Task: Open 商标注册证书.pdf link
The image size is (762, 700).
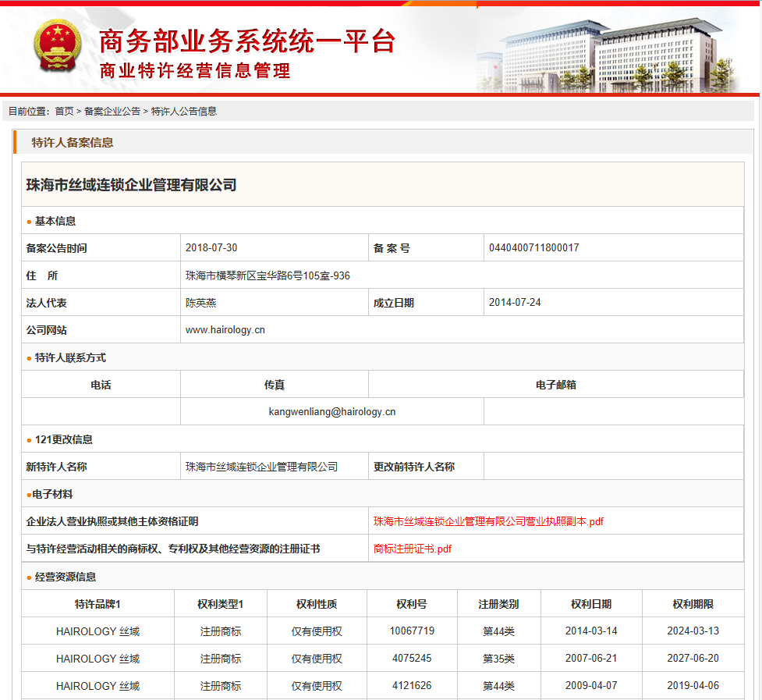Action: click(x=412, y=549)
